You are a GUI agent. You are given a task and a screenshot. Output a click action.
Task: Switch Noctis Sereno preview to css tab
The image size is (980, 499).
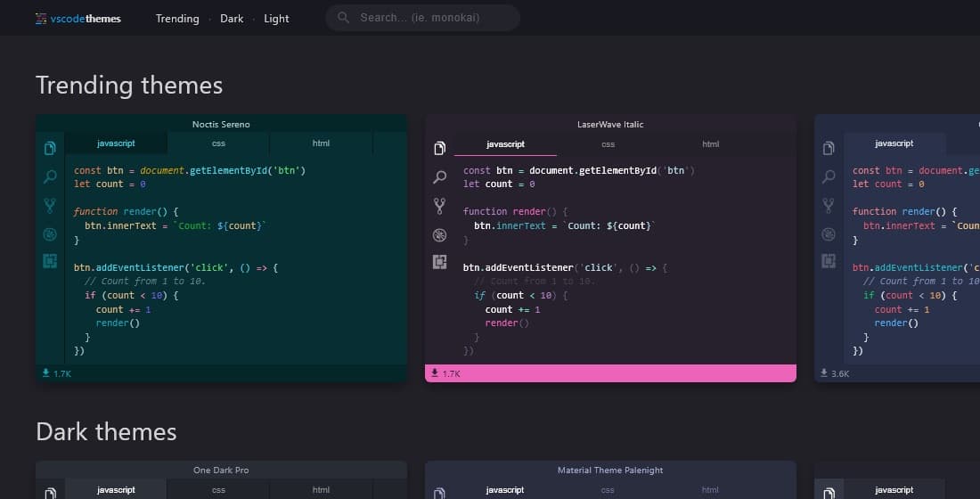(218, 143)
